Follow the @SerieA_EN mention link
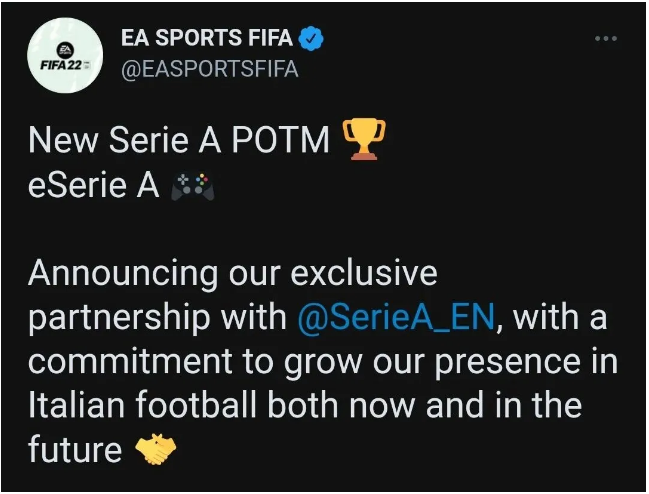 click(x=397, y=317)
